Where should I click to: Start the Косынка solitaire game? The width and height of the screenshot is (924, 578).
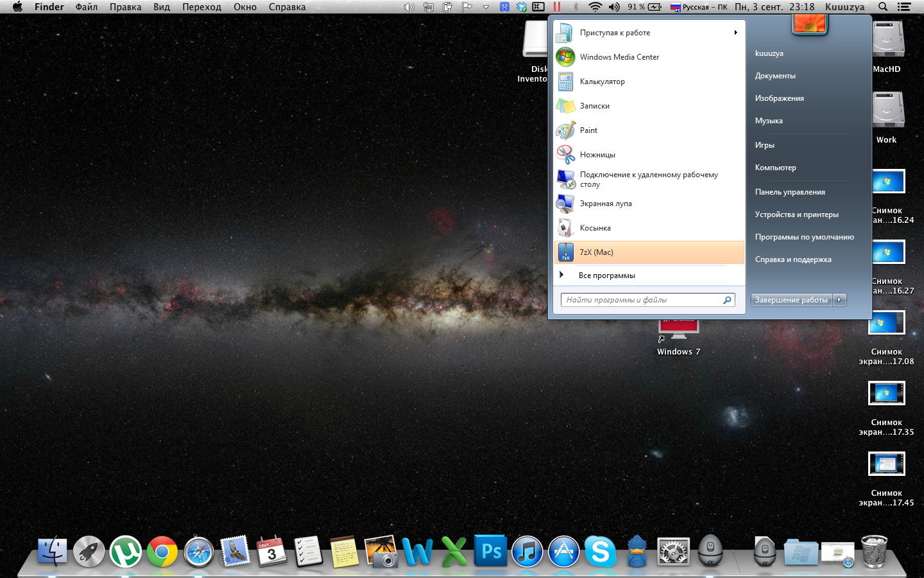pos(649,228)
